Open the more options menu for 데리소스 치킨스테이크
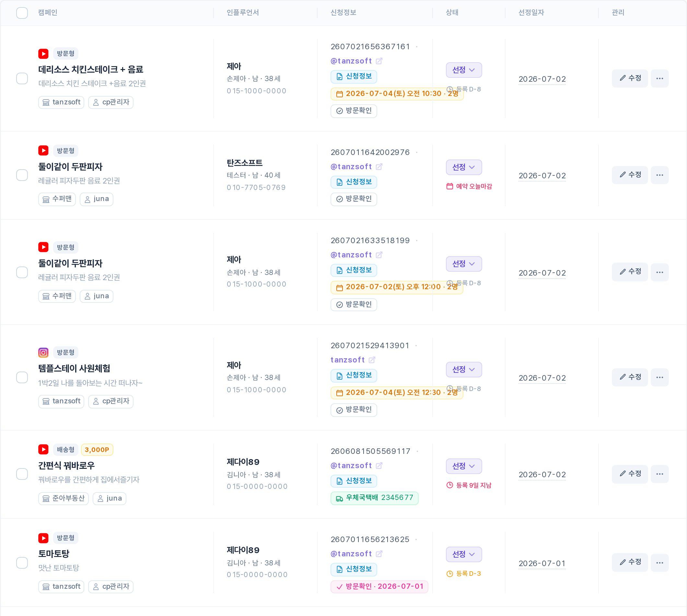The width and height of the screenshot is (687, 616). pos(659,78)
